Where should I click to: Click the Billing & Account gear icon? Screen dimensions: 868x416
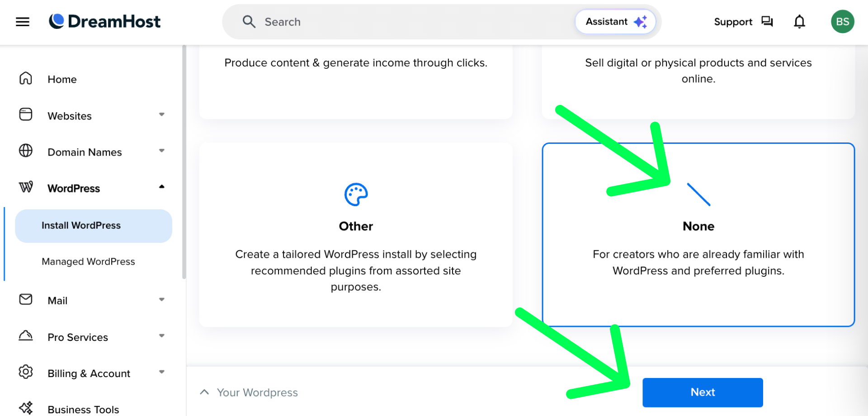(x=26, y=372)
